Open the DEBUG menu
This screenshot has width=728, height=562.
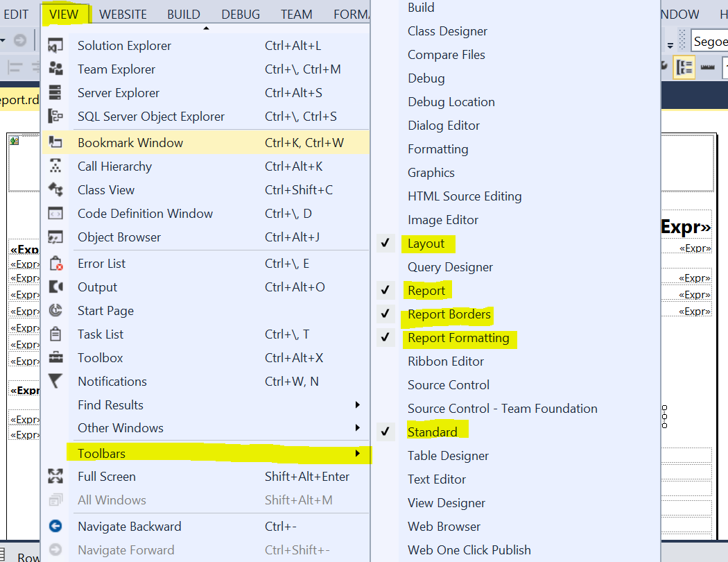tap(240, 13)
